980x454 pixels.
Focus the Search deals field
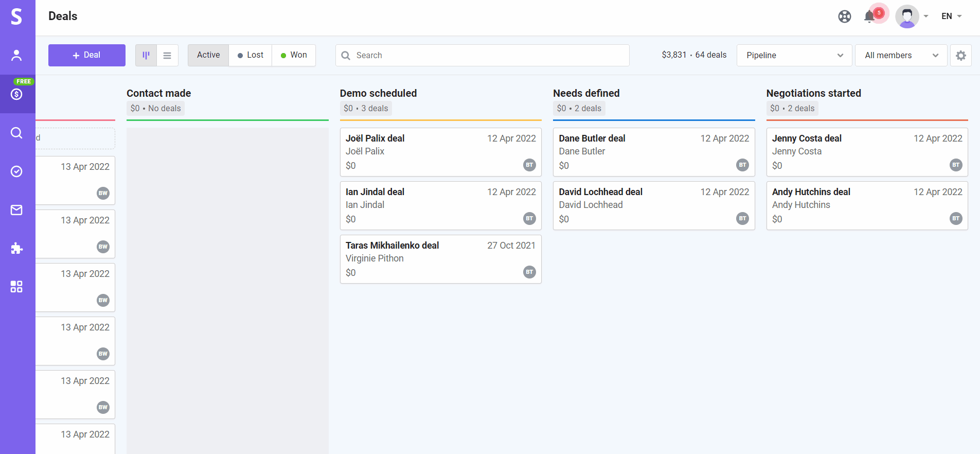[x=483, y=55]
